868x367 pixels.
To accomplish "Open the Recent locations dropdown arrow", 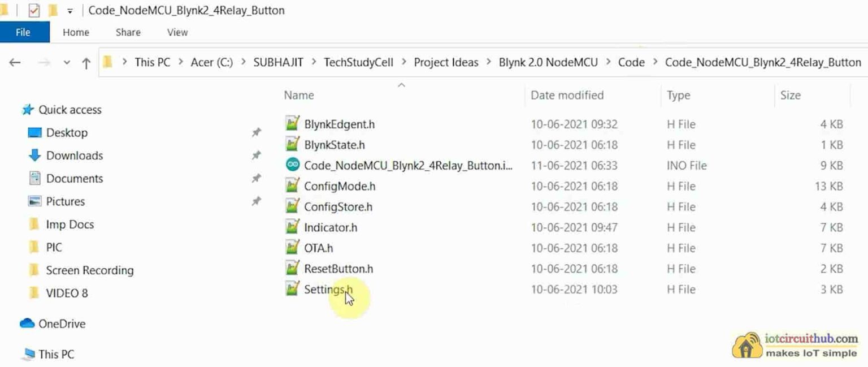I will pyautogui.click(x=67, y=63).
